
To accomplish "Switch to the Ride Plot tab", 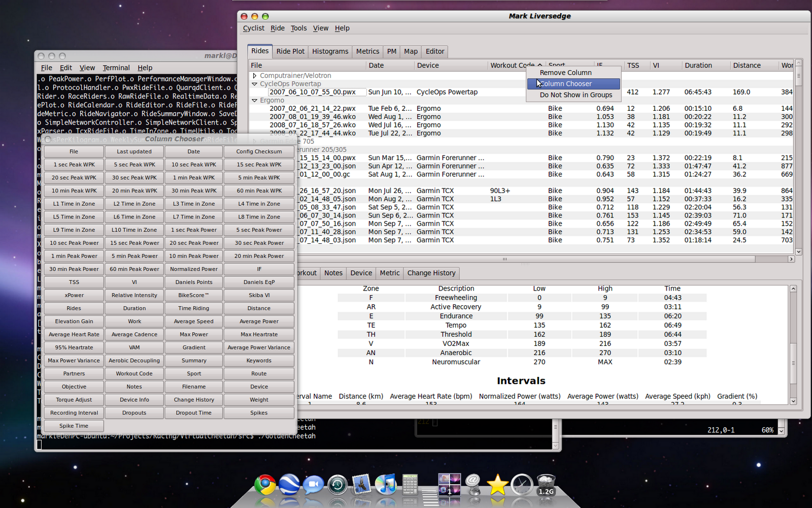I will click(x=290, y=51).
